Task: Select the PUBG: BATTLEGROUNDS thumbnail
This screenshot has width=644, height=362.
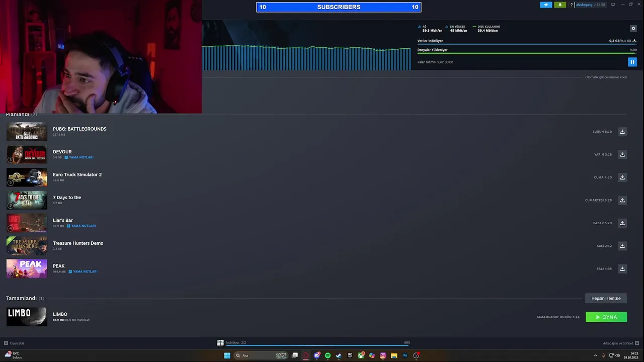Action: coord(27,132)
